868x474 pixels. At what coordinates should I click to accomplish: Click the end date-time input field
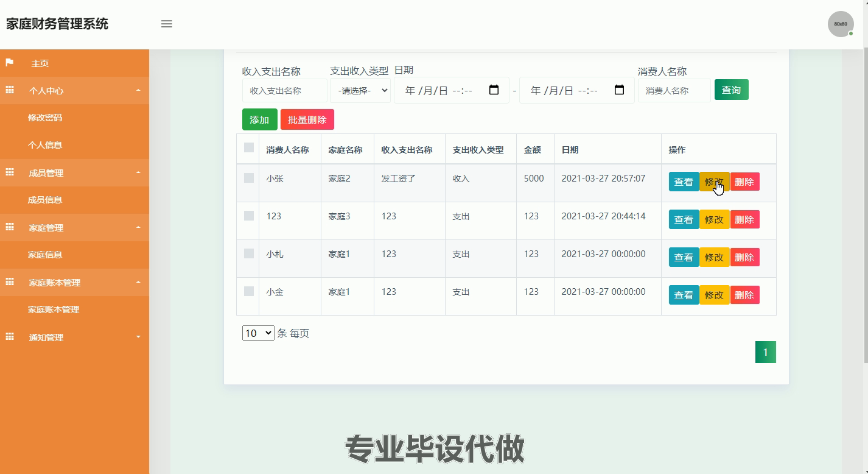[577, 90]
